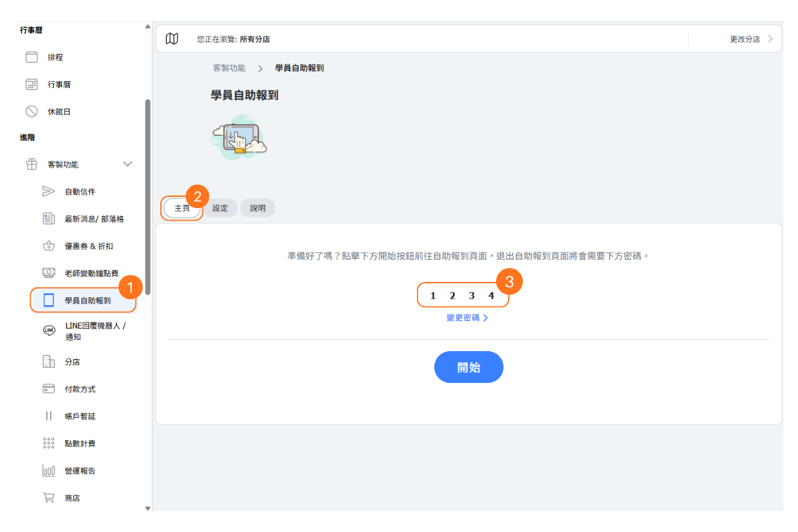Viewport: 798px width, 532px height.
Task: Click the 休館日 blocked circle icon
Action: click(x=31, y=112)
